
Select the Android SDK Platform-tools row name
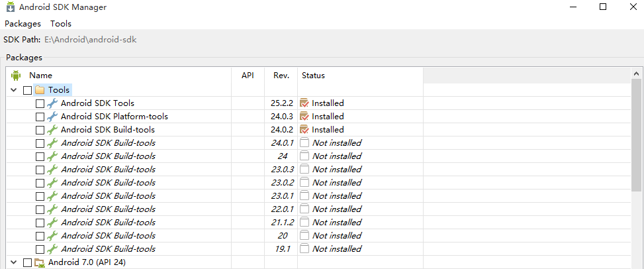click(115, 117)
